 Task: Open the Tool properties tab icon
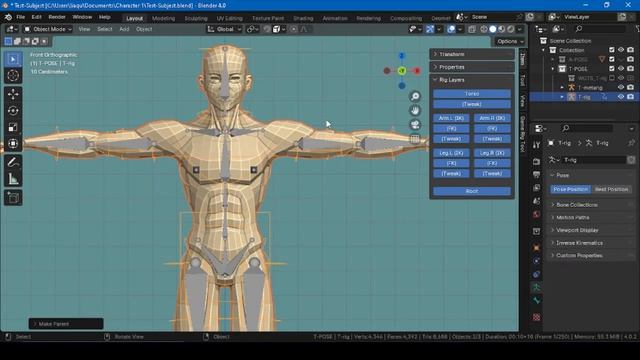pyautogui.click(x=536, y=145)
